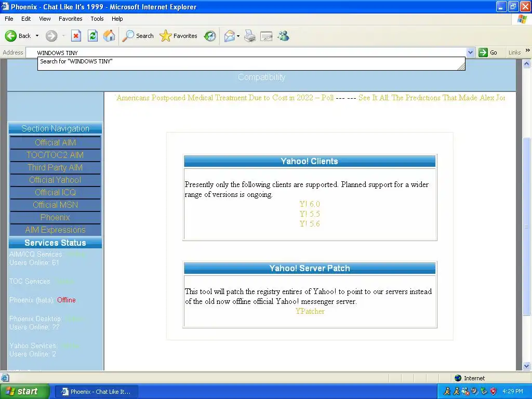Click the Services Status header

click(55, 243)
